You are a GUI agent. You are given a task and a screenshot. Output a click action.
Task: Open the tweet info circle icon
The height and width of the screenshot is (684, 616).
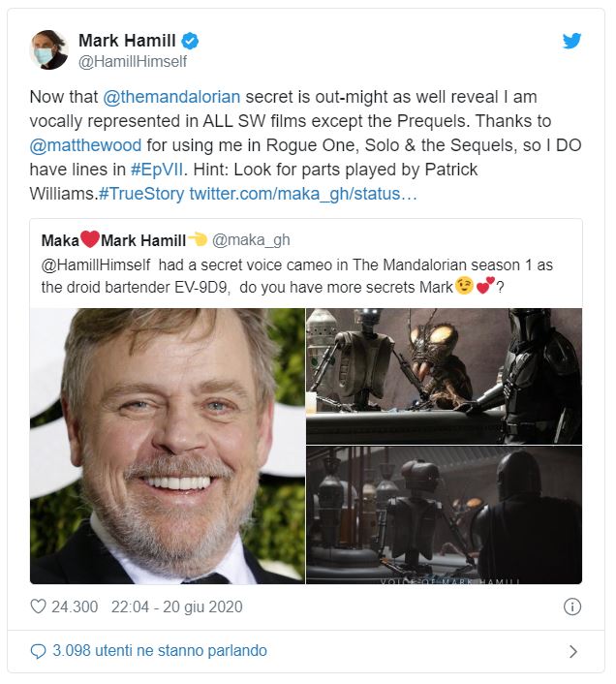tap(572, 606)
